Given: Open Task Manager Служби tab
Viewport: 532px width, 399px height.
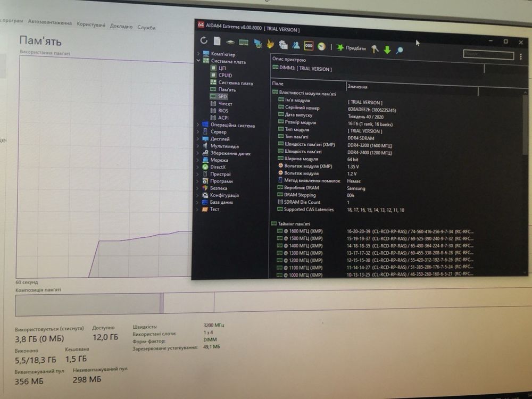Looking at the screenshot, I should point(146,28).
